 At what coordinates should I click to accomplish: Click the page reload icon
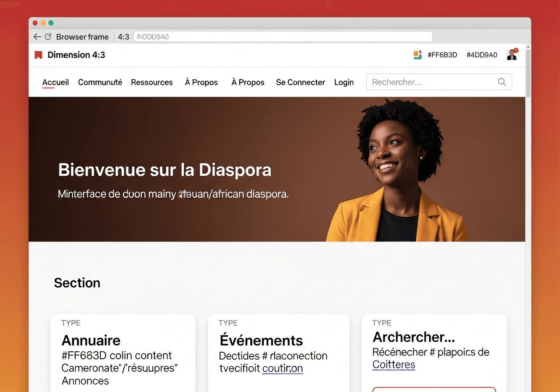coord(48,37)
